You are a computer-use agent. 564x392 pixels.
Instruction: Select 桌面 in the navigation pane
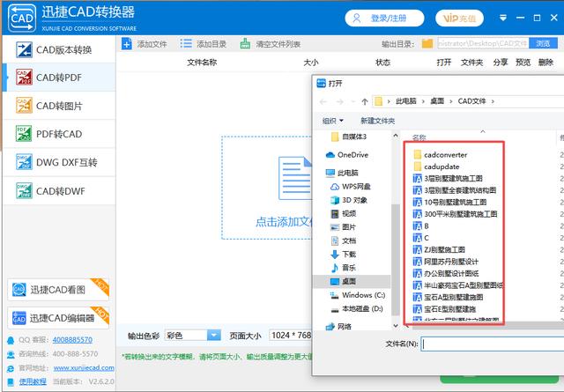point(352,281)
